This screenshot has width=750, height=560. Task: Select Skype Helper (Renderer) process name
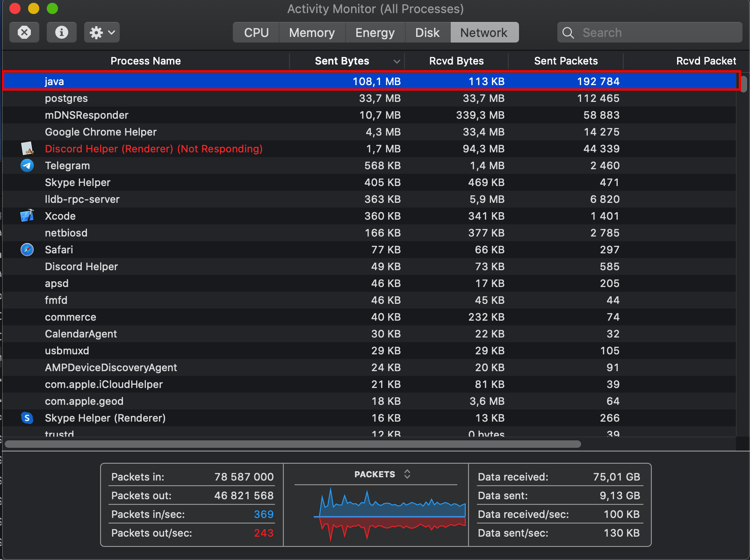click(x=105, y=418)
